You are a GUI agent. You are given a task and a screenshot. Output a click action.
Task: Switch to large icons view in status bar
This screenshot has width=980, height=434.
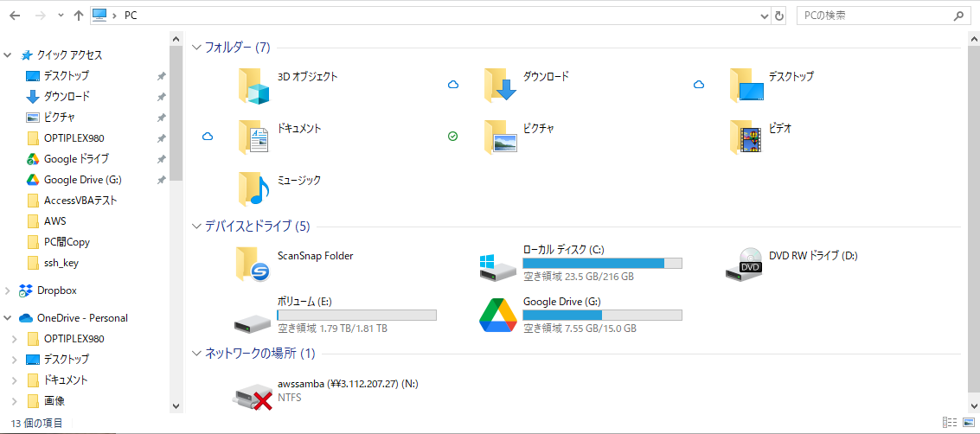967,423
